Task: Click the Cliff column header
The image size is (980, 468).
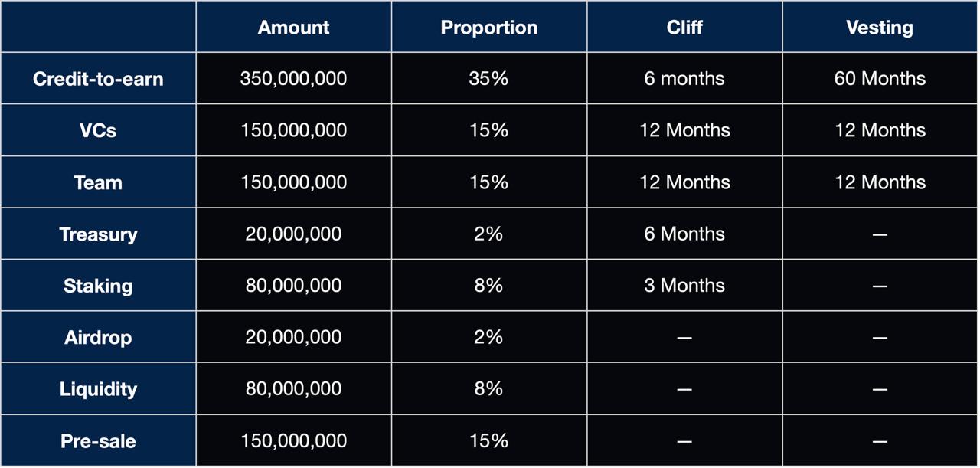Action: 684,28
